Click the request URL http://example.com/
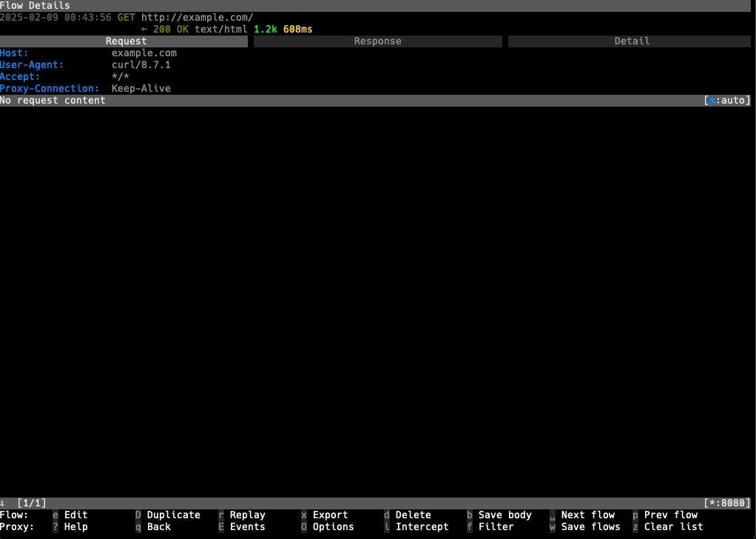 pyautogui.click(x=198, y=17)
